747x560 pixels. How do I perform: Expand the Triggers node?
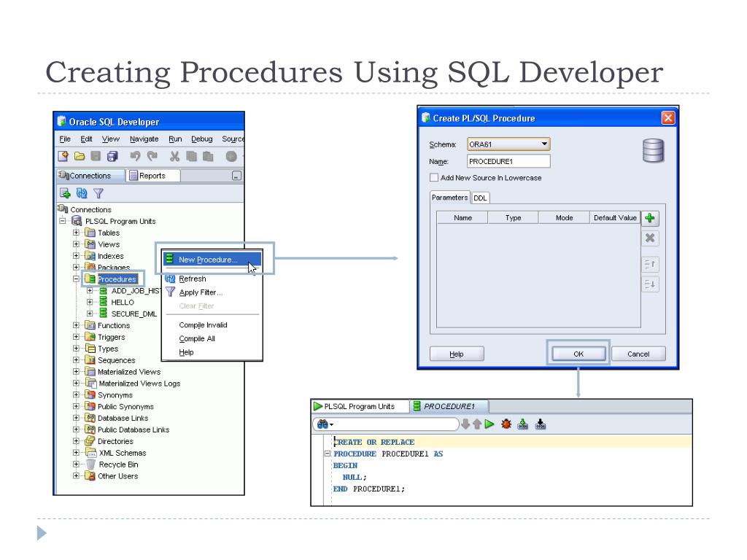click(x=76, y=337)
